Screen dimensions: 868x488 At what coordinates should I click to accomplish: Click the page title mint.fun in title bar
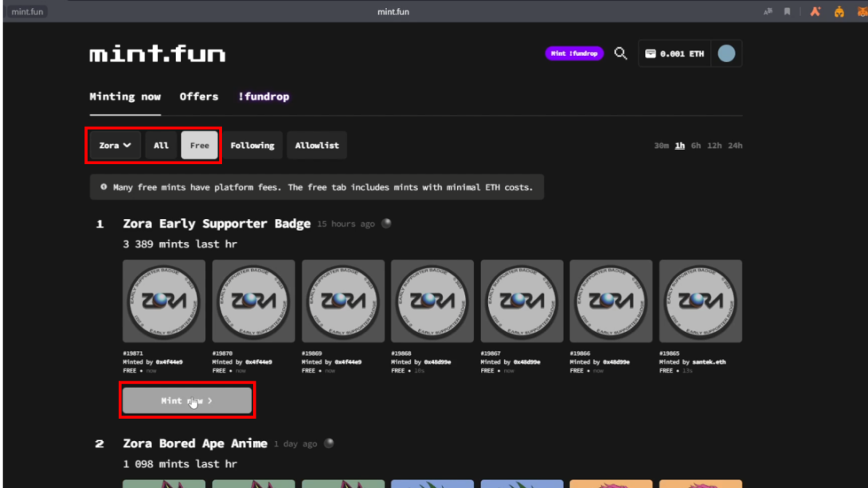393,12
